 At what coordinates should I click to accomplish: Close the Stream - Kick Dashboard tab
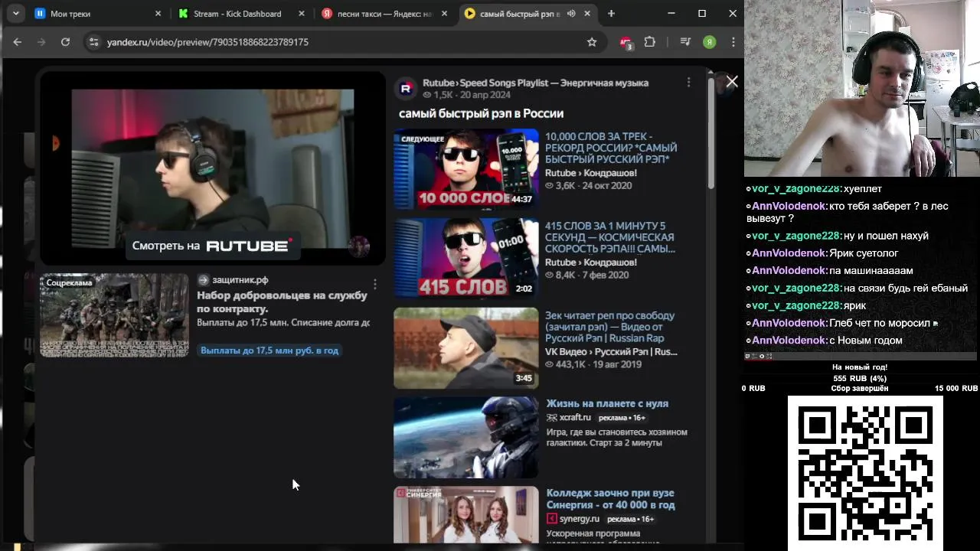(x=302, y=13)
